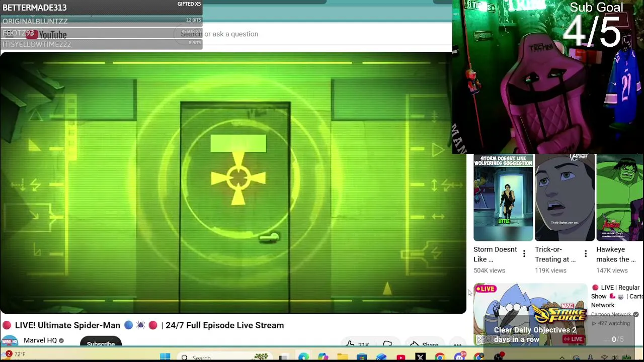644x362 pixels.
Task: Open the YouTube app in the taskbar
Action: [401, 357]
